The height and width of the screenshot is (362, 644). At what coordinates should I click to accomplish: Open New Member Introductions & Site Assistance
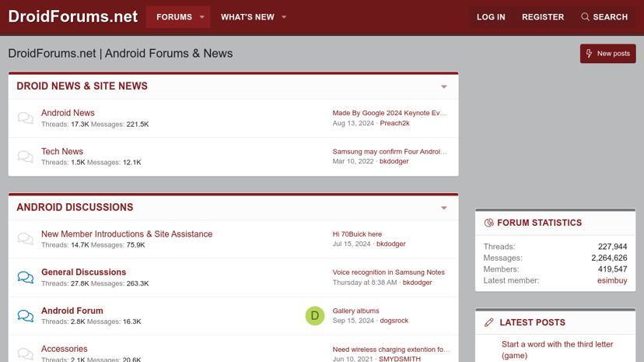coord(127,234)
